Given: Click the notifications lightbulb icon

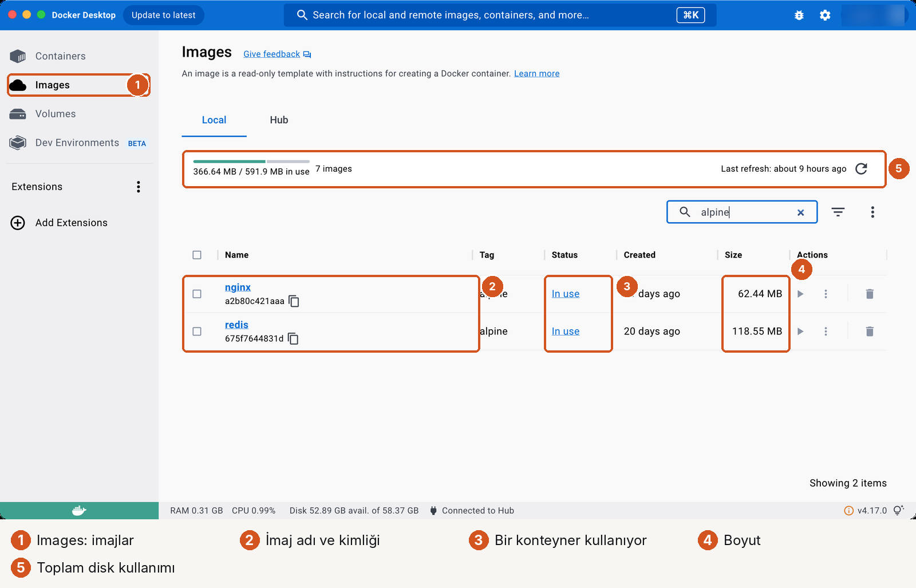Looking at the screenshot, I should [x=899, y=510].
